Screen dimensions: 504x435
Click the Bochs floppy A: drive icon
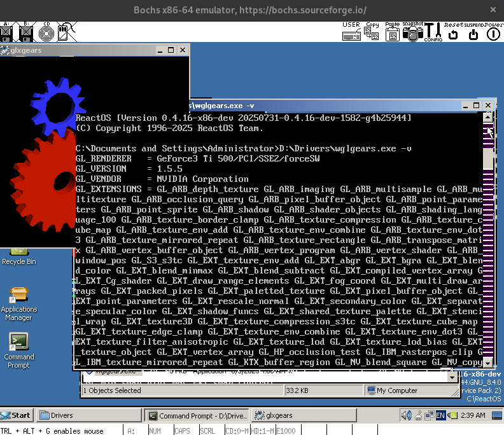pyautogui.click(x=6, y=32)
